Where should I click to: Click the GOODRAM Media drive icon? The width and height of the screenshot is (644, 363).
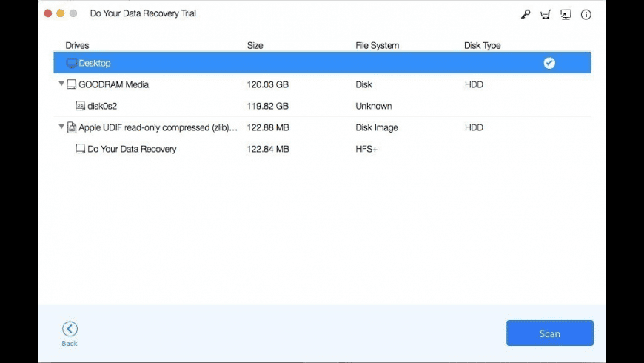tap(72, 84)
